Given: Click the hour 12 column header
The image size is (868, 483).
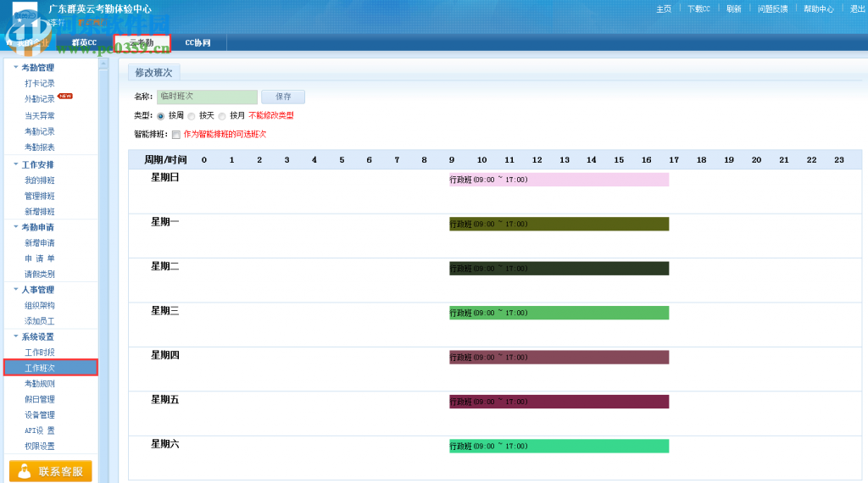Looking at the screenshot, I should (x=537, y=160).
